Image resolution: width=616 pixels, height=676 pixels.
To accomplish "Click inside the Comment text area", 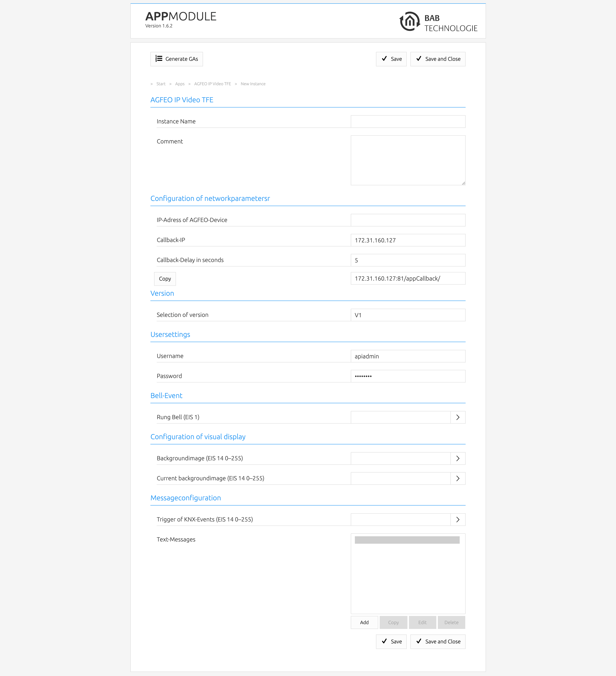I will 407,160.
